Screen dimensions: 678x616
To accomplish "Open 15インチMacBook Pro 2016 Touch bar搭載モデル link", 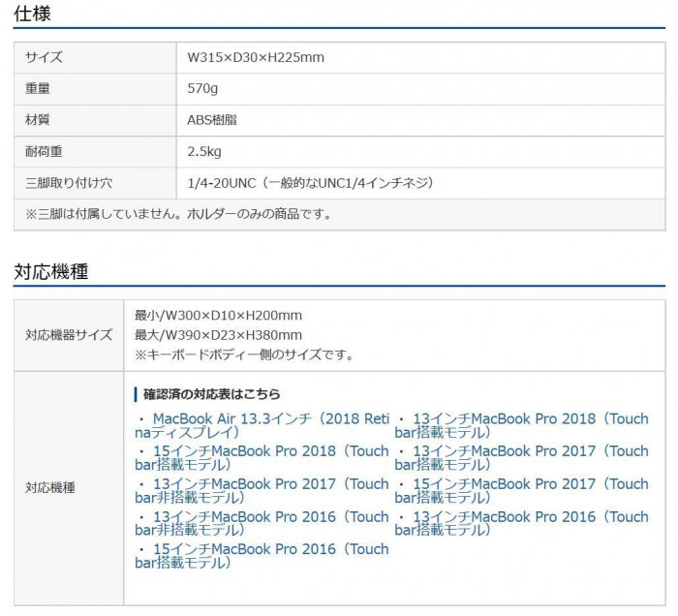I will click(x=262, y=556).
